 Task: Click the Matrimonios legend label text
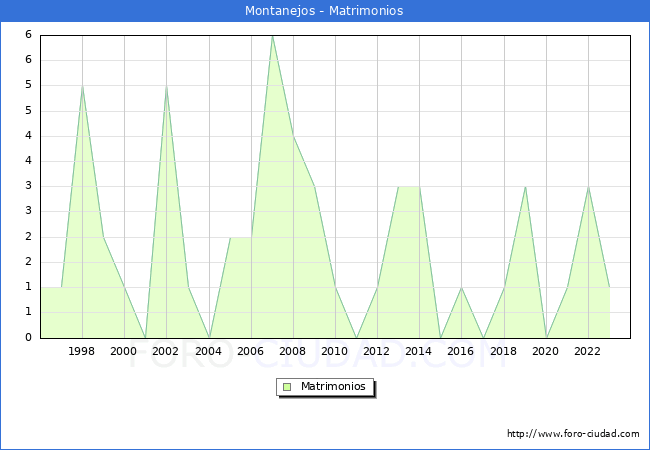click(x=331, y=387)
